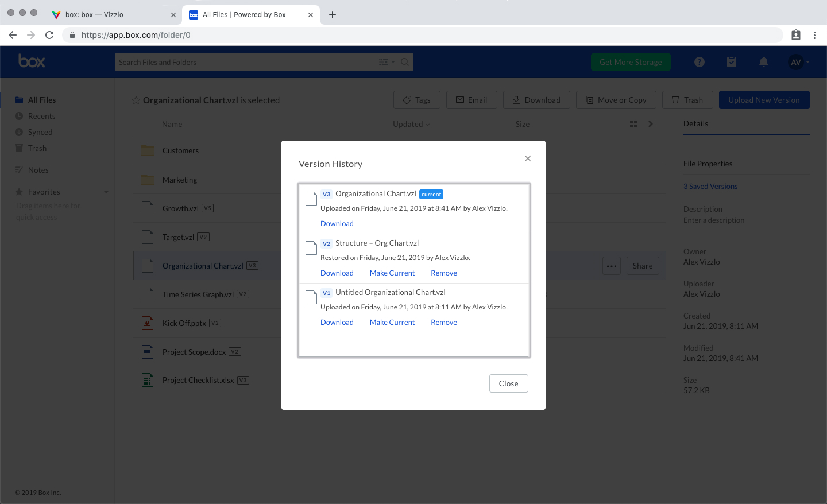Click the Box logo
The height and width of the screenshot is (504, 827).
tap(32, 61)
